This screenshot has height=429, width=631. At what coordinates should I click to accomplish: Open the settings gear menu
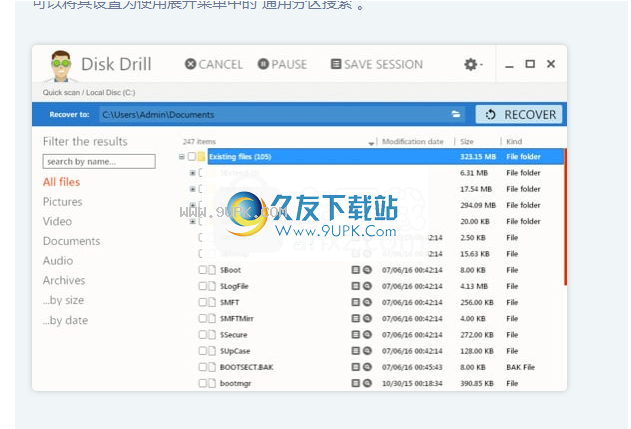click(472, 64)
